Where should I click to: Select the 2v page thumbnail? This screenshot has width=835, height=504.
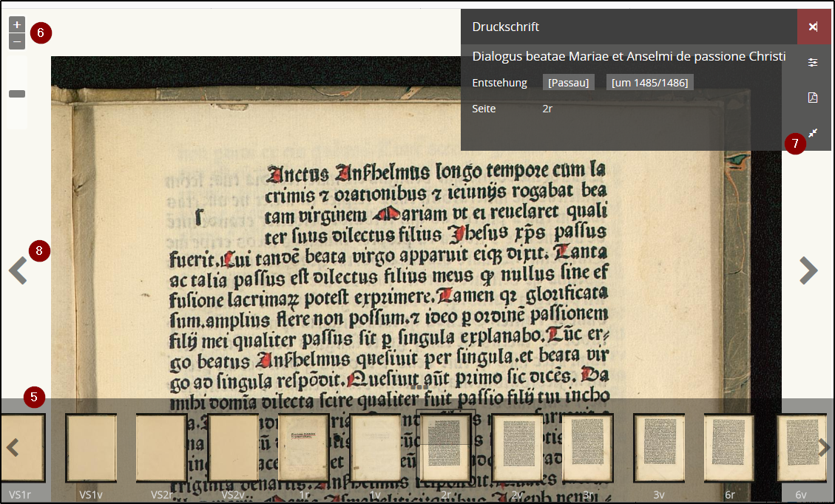[x=515, y=447]
